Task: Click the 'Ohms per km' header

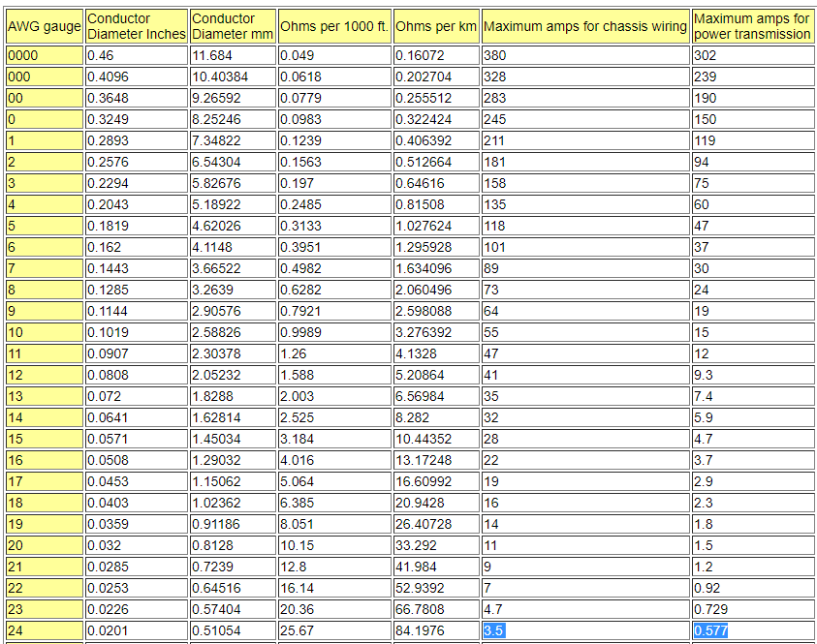Action: tap(436, 26)
